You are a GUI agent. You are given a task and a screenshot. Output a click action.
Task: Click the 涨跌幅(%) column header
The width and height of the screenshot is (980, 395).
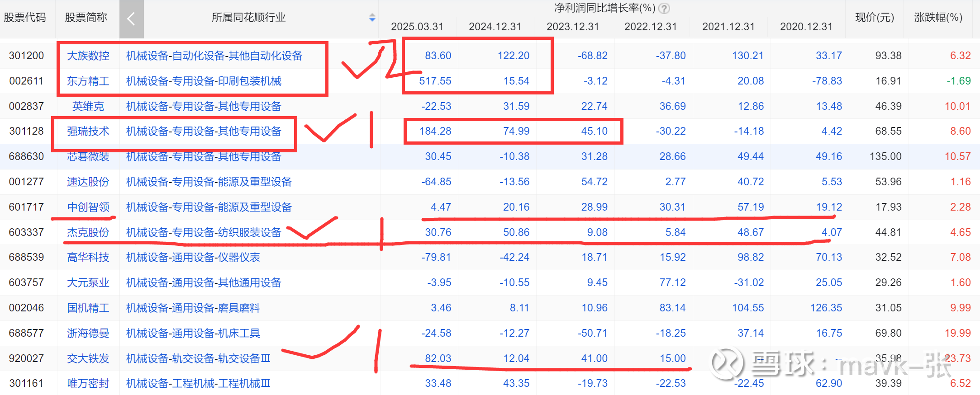pos(938,18)
